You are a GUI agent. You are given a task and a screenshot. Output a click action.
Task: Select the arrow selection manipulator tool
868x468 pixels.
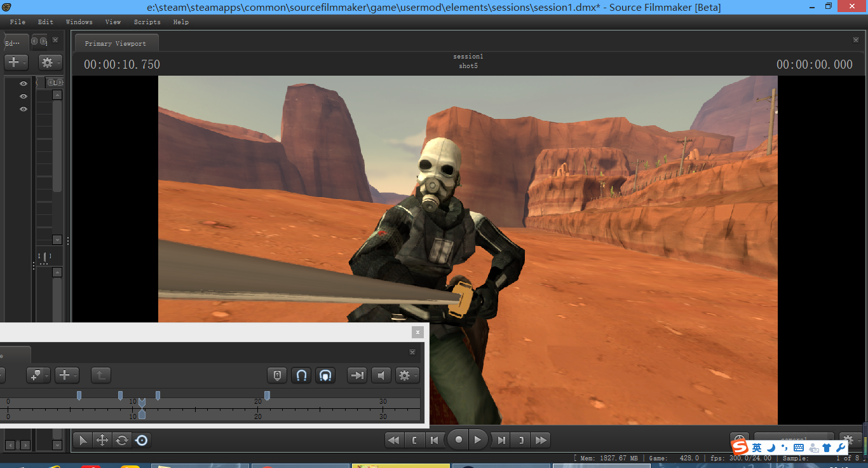tap(83, 440)
